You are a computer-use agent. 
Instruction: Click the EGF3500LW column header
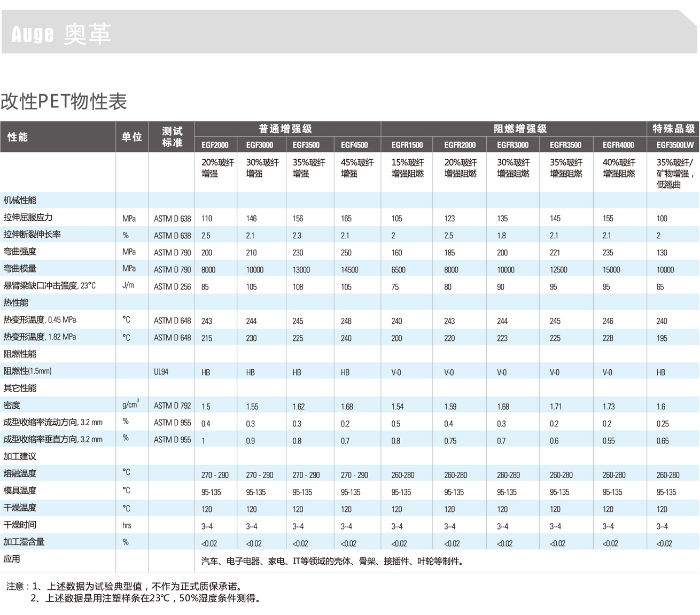click(x=674, y=145)
